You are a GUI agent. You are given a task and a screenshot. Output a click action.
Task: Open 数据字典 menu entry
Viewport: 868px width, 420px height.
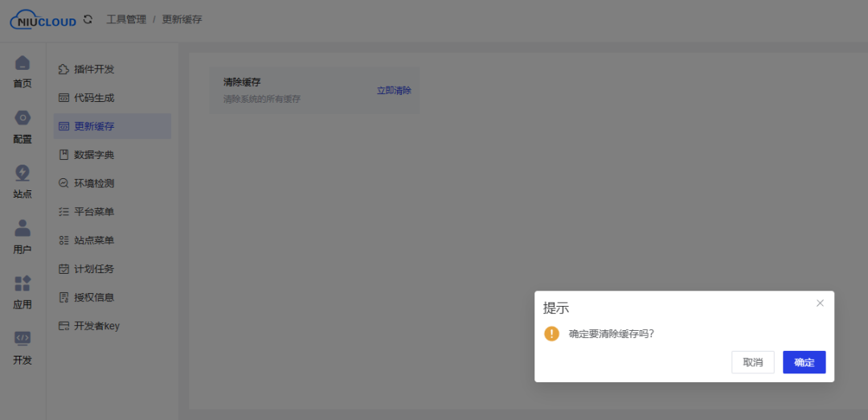(93, 155)
